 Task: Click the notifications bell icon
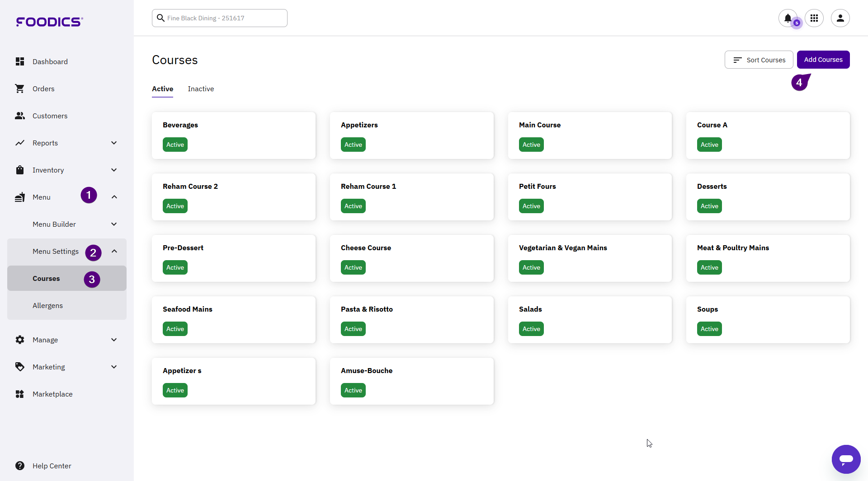788,18
